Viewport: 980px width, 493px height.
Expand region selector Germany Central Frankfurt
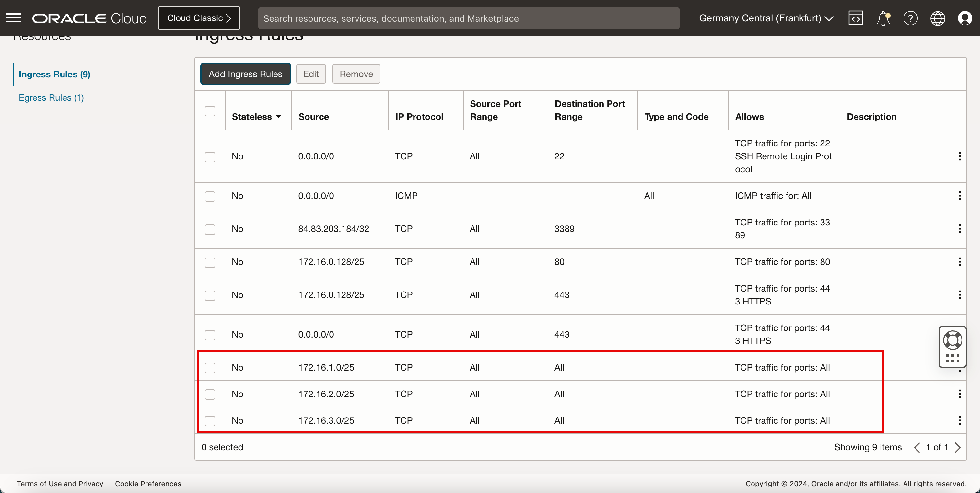click(x=765, y=18)
